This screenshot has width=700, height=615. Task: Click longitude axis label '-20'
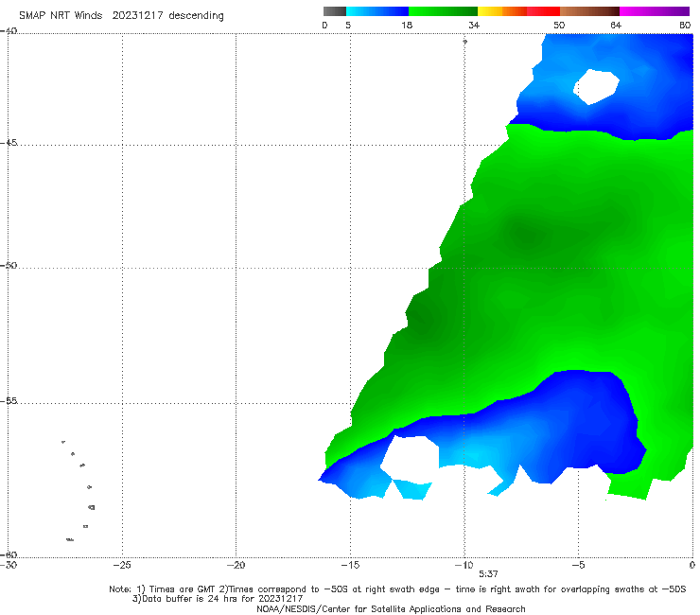point(236,565)
